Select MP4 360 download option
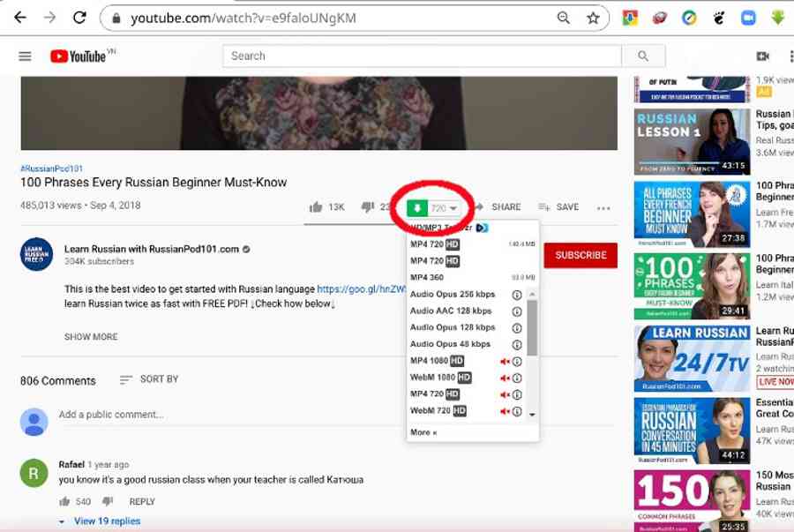This screenshot has width=794, height=532. tap(426, 278)
